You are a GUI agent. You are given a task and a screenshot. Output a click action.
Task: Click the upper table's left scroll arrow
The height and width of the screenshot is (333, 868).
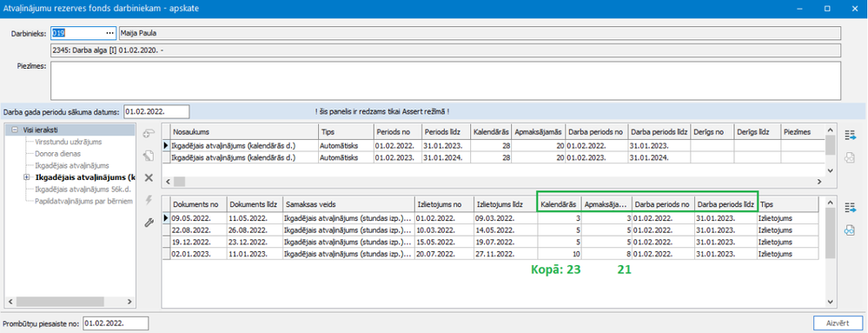(167, 181)
